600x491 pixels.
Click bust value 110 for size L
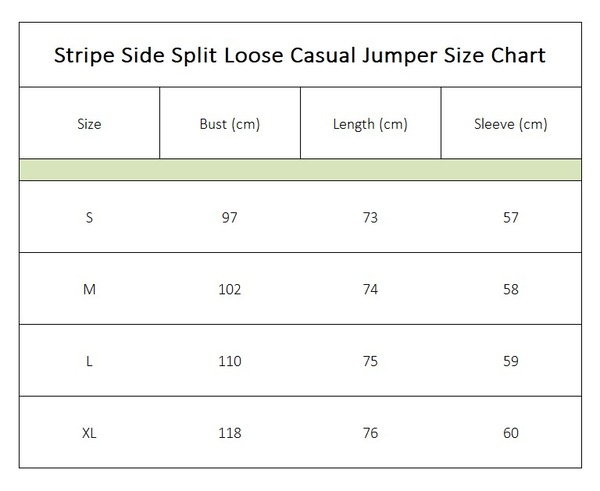(230, 361)
